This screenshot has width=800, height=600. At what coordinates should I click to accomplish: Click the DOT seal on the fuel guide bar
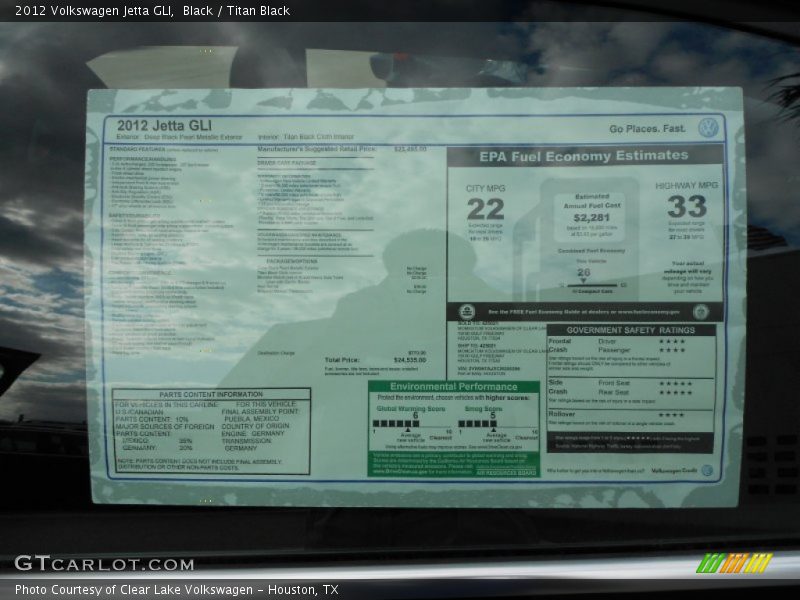(x=701, y=311)
